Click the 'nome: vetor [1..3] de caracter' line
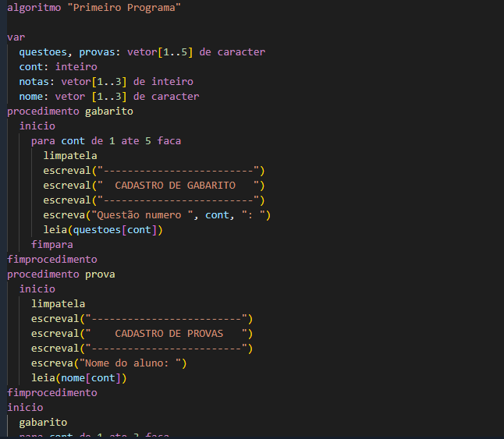The image size is (504, 439). coord(109,97)
